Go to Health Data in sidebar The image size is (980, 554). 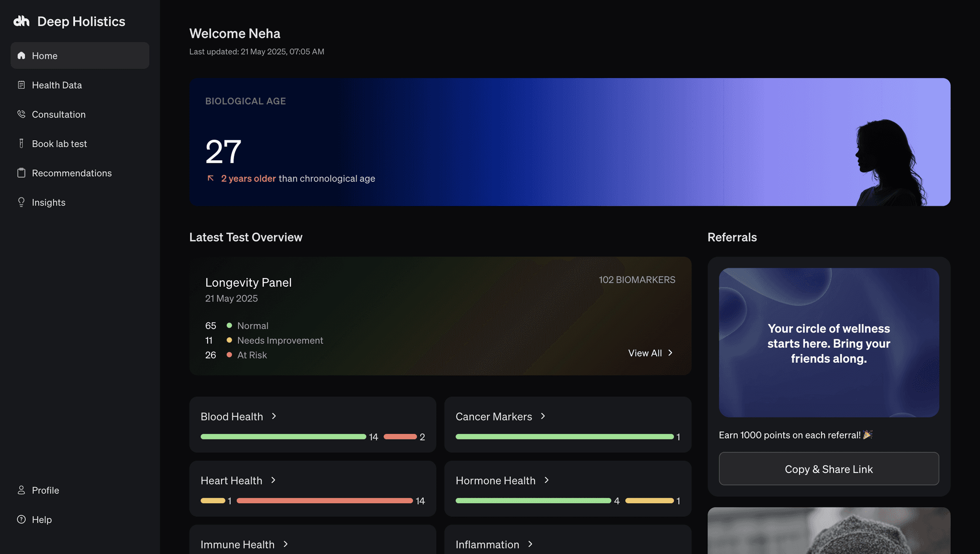point(57,85)
